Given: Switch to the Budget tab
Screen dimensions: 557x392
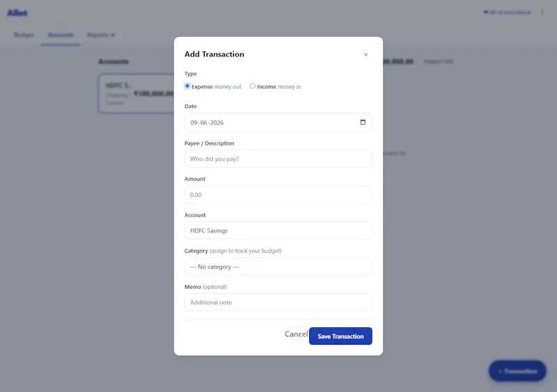Looking at the screenshot, I should point(24,35).
